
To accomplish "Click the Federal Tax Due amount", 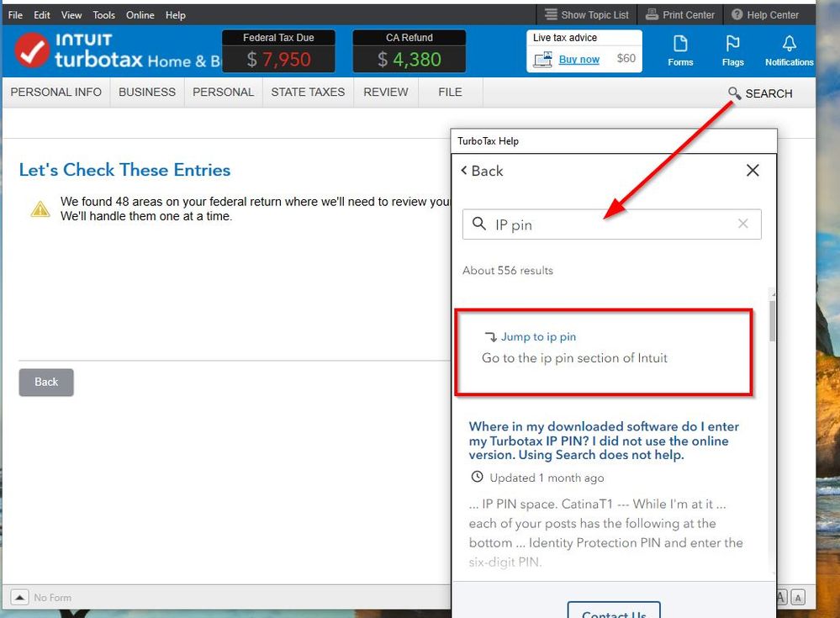I will (x=278, y=60).
